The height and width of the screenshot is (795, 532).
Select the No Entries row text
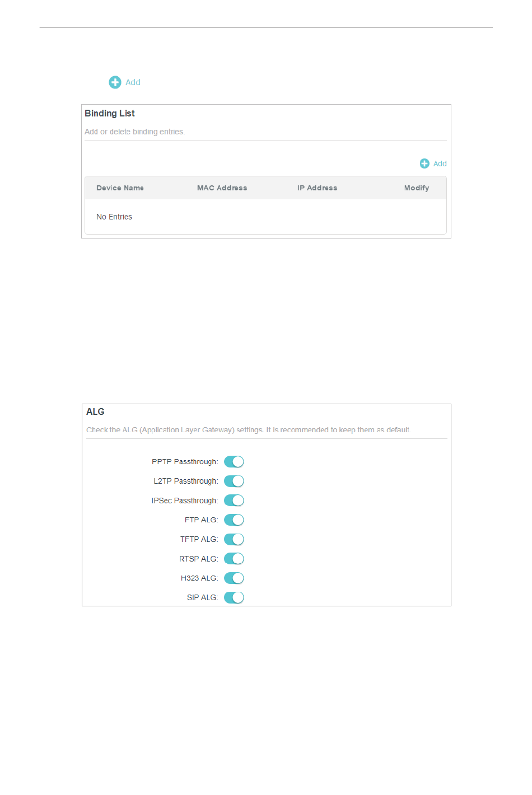coord(114,217)
